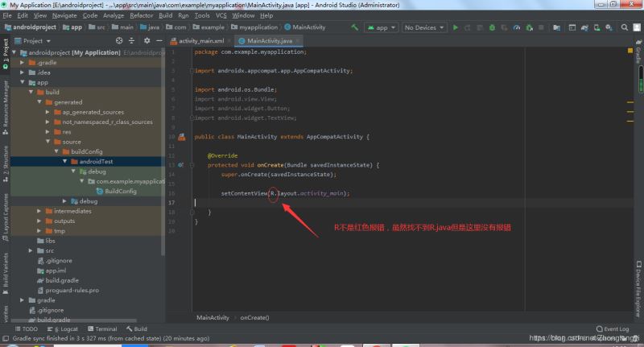644x347 pixels.
Task: Open Project panel settings gear
Action: [145, 40]
